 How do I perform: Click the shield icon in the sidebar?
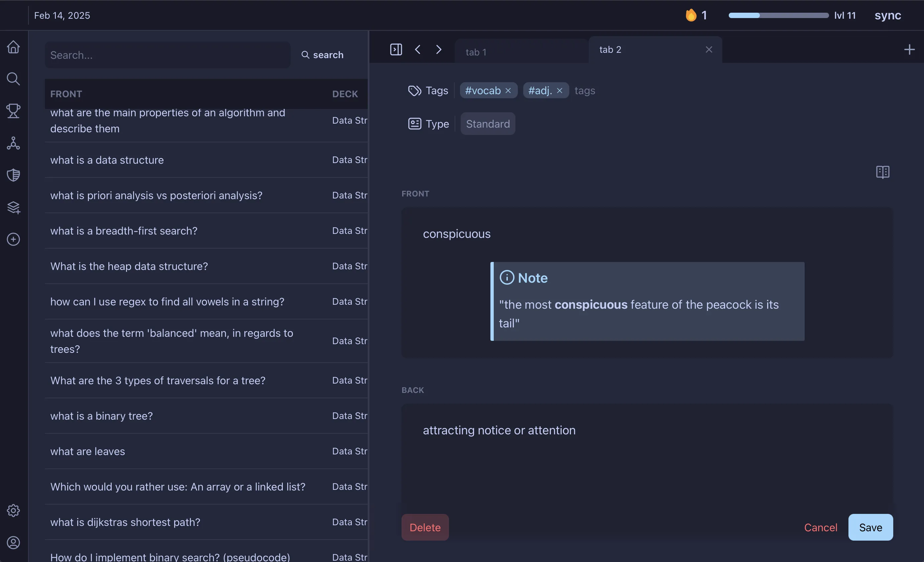pyautogui.click(x=13, y=175)
